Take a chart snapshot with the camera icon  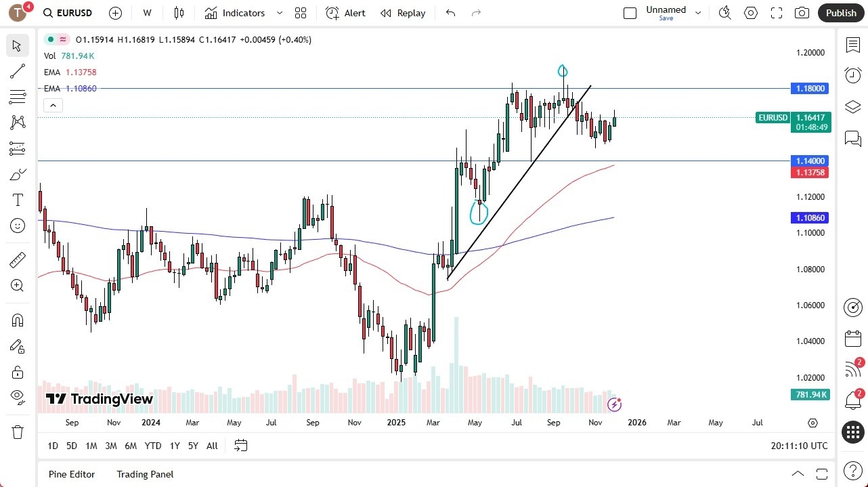click(802, 13)
